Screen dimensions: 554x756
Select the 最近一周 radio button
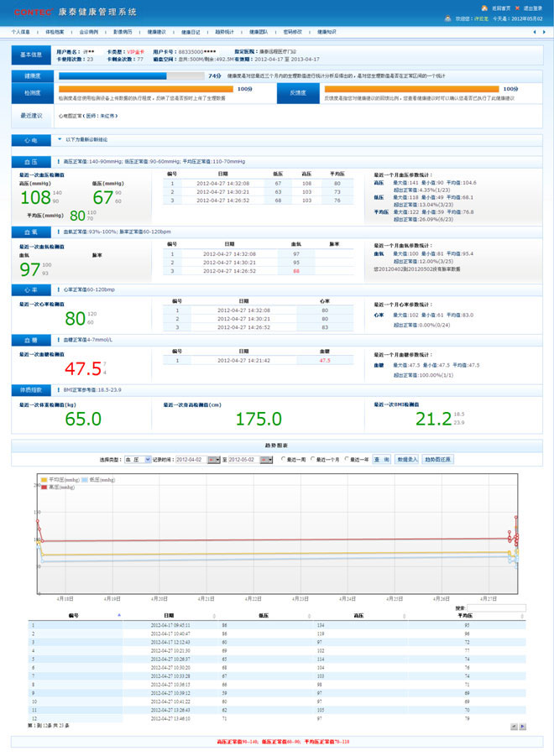pyautogui.click(x=283, y=460)
